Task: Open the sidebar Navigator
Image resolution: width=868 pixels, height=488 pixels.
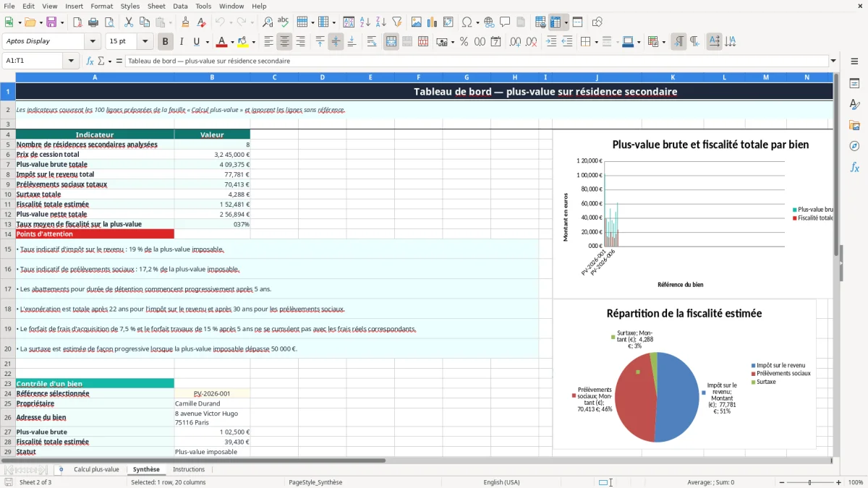Action: coord(854,146)
